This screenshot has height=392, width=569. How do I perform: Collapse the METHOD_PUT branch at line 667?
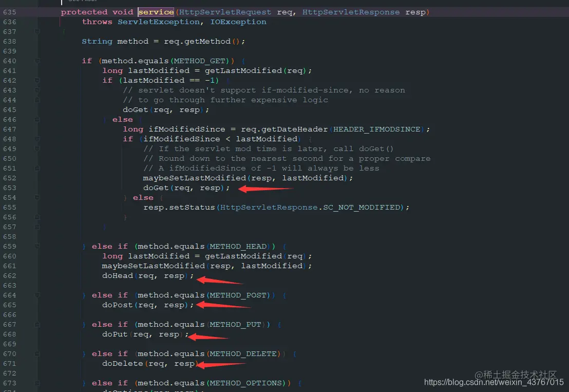[37, 325]
